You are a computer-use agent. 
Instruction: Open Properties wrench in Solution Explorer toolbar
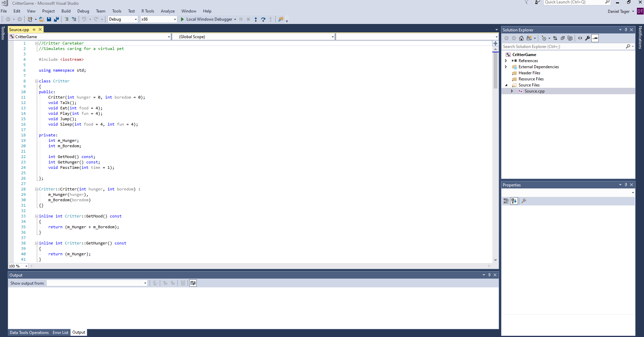588,38
